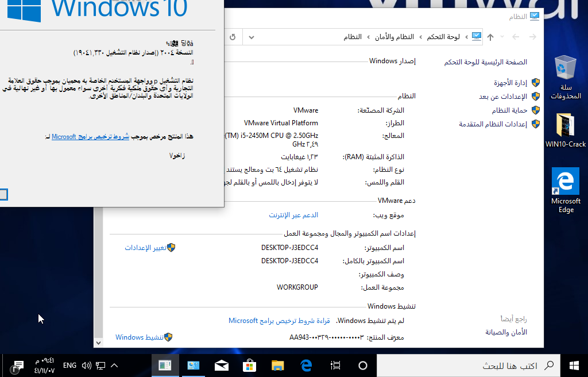The height and width of the screenshot is (377, 588).
Task: Click shield icon beside حماية النظام
Action: [x=536, y=110]
